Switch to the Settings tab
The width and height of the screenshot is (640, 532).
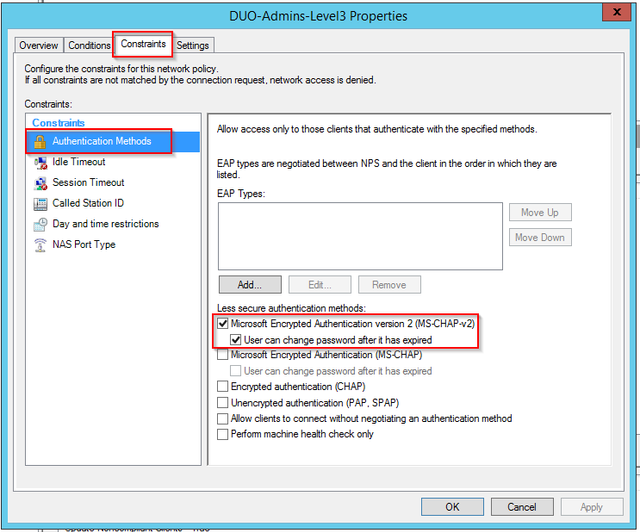193,45
